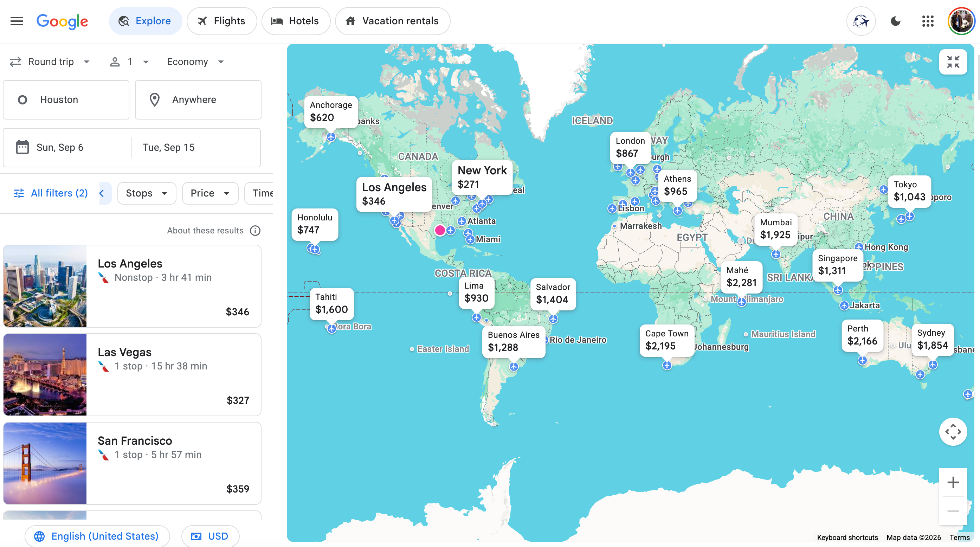The height and width of the screenshot is (547, 980).
Task: Zoom out on the map
Action: pyautogui.click(x=953, y=511)
